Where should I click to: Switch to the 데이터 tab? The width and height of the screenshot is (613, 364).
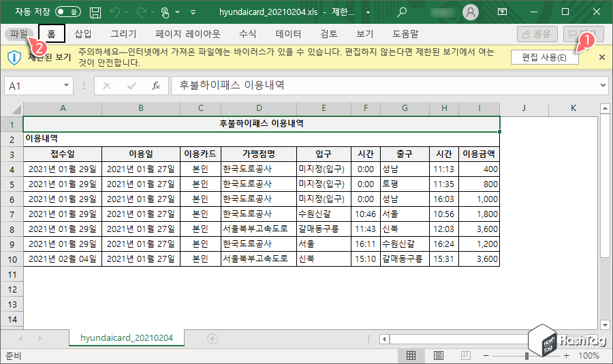[x=289, y=34]
